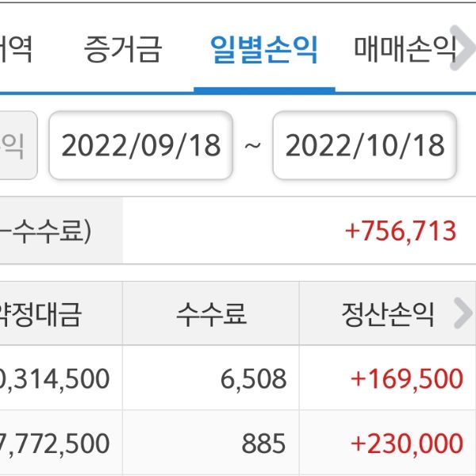Switch to the 증거금 tab
This screenshot has width=476, height=476.
[122, 50]
